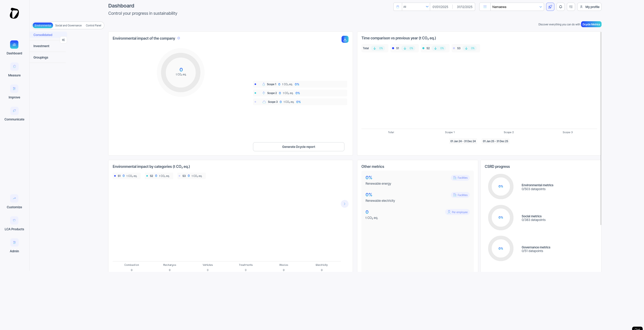Open the All period dropdown

click(x=416, y=7)
